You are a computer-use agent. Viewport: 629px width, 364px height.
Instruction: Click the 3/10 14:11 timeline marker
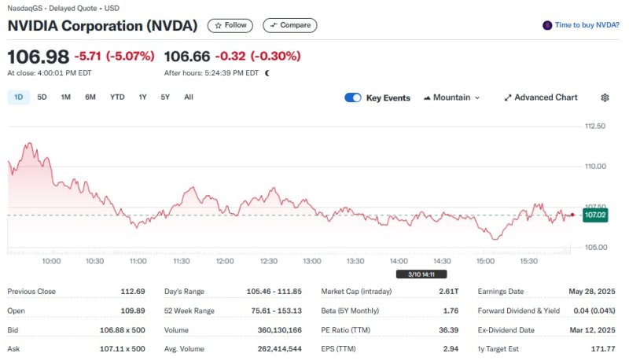point(411,274)
